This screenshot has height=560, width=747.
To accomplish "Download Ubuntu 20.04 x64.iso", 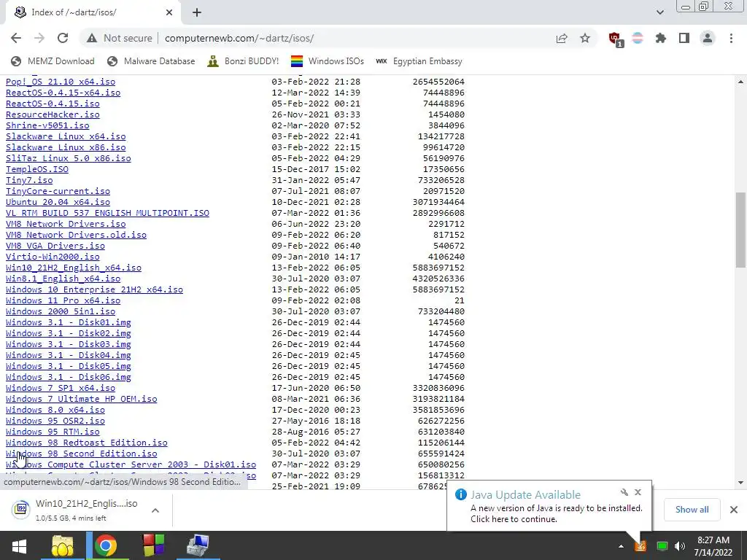I will click(x=58, y=202).
